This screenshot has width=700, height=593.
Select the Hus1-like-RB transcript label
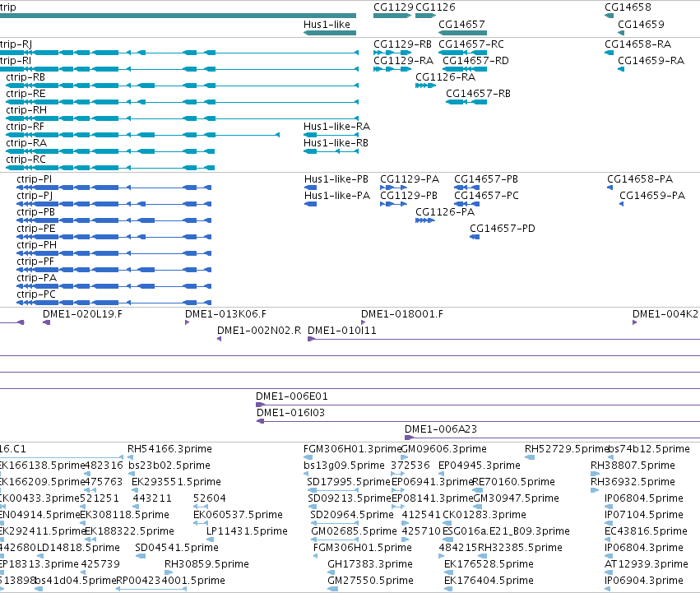click(336, 143)
